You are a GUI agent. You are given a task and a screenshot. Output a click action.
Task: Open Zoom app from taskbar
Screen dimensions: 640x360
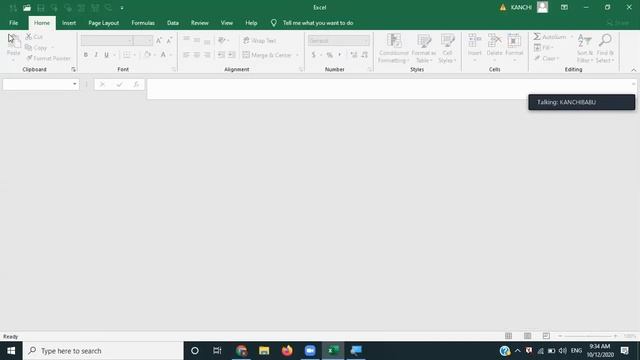tap(310, 351)
